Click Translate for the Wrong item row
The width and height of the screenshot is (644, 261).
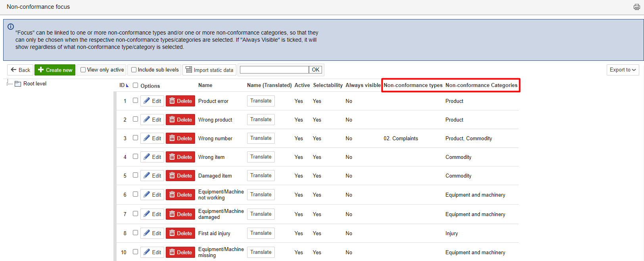point(261,157)
